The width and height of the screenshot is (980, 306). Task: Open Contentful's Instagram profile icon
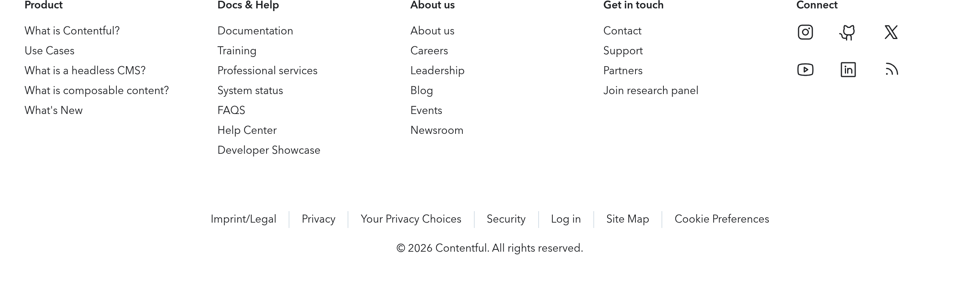(x=805, y=32)
